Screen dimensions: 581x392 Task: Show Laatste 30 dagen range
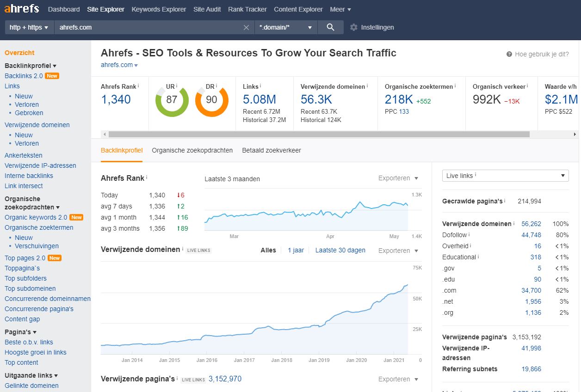pyautogui.click(x=340, y=250)
